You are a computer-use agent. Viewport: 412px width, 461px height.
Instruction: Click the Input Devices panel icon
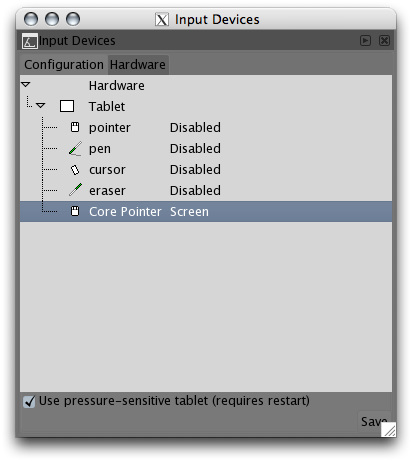click(30, 41)
